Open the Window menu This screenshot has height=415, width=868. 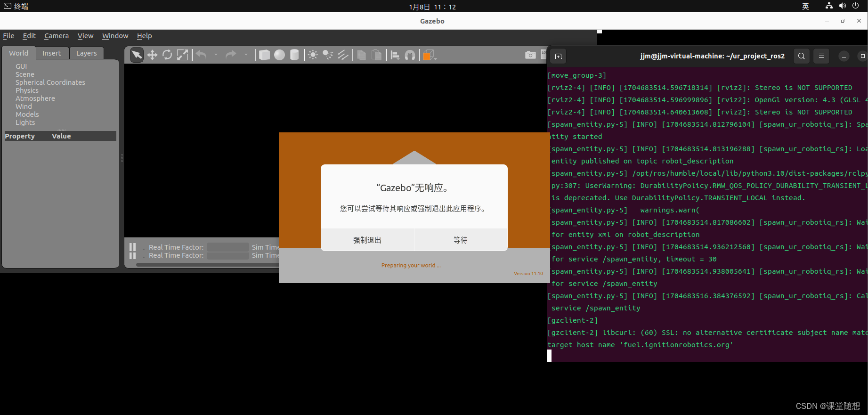click(115, 36)
